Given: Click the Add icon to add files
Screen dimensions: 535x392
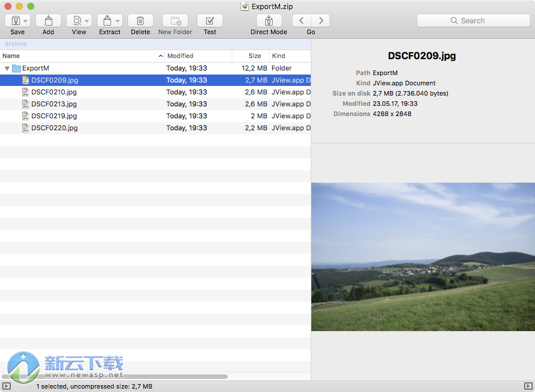Looking at the screenshot, I should point(48,20).
